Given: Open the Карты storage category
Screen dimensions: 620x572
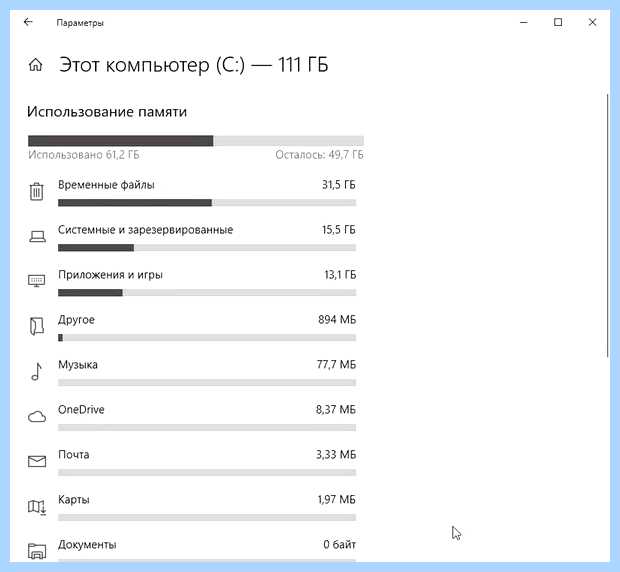Looking at the screenshot, I should (192, 508).
